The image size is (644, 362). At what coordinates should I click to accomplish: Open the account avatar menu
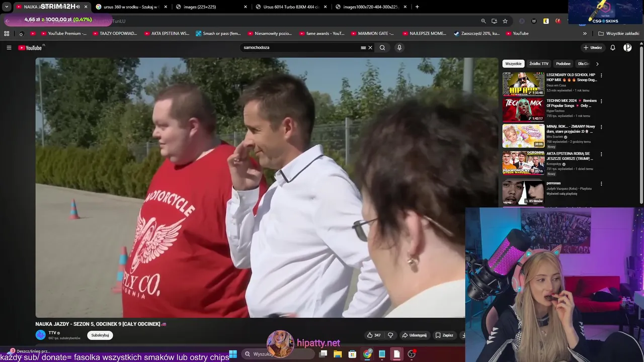(x=627, y=48)
